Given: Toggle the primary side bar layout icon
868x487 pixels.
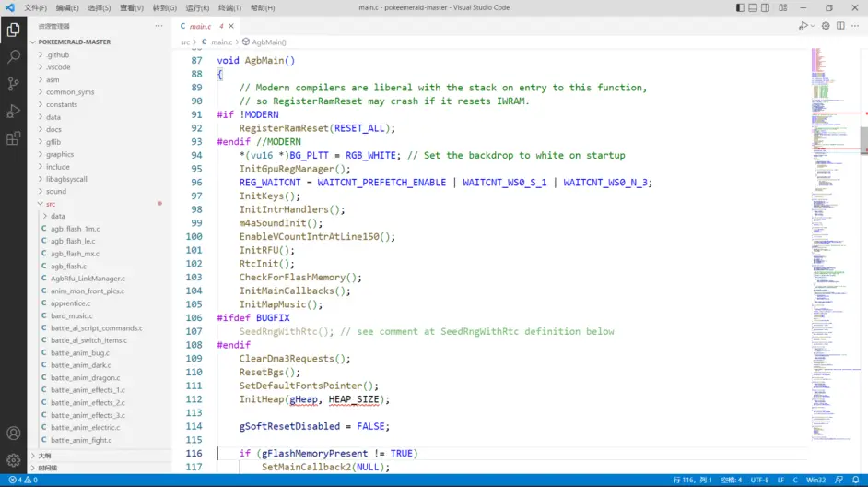Looking at the screenshot, I should [x=740, y=7].
